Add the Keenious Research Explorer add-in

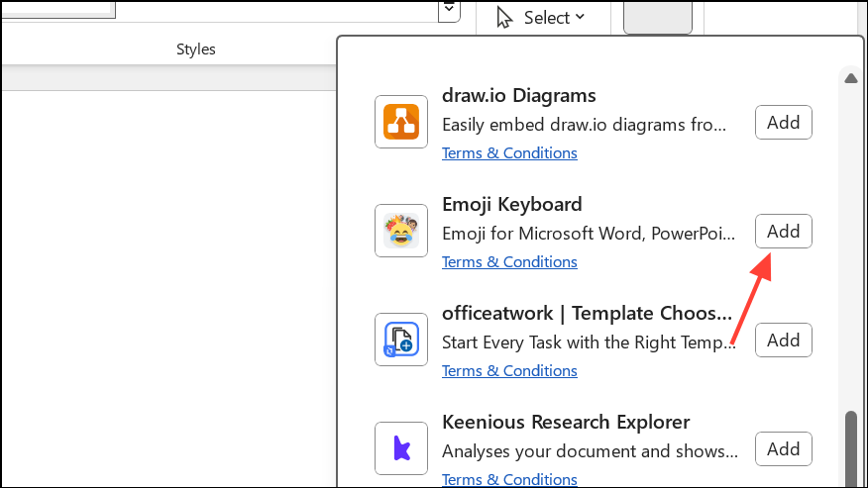pyautogui.click(x=784, y=448)
